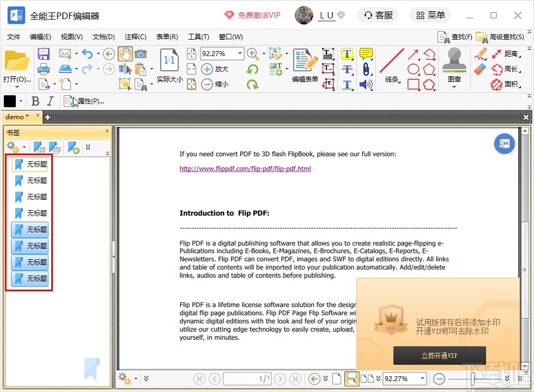Toggle Bold text formatting
This screenshot has width=534, height=392.
tap(35, 101)
